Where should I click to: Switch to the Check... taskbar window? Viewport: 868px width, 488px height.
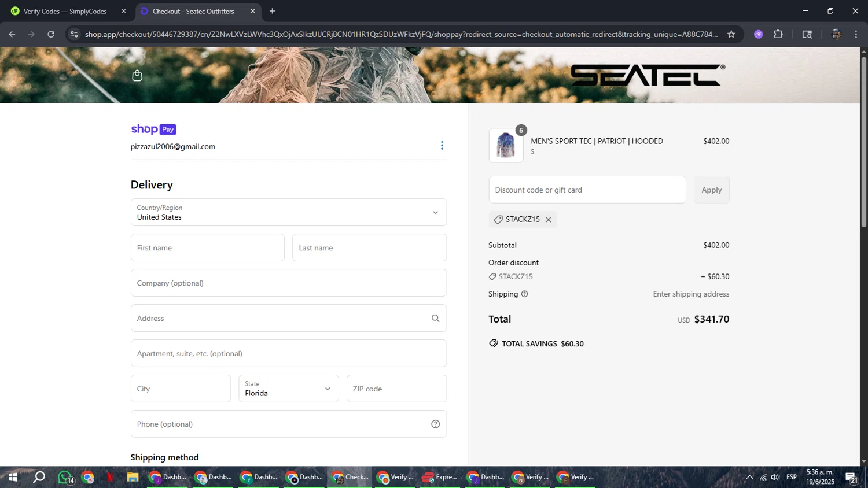pos(350,477)
